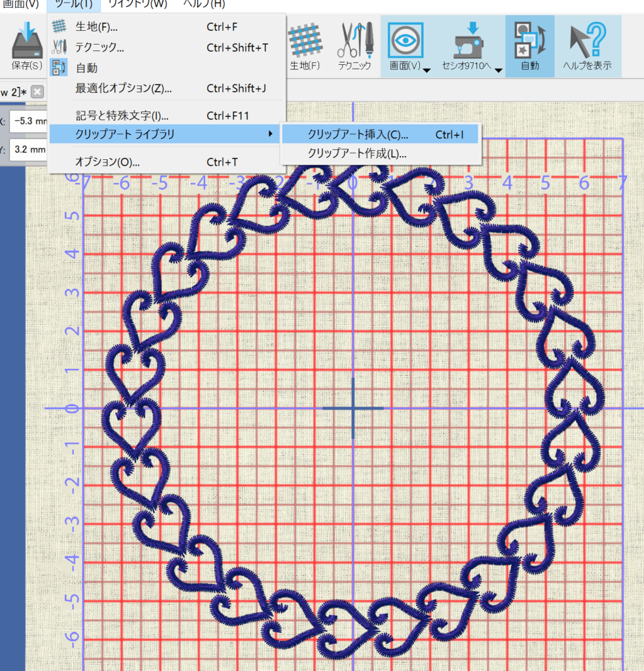The width and height of the screenshot is (644, 671).
Task: Expand the 画面(V) toolbar dropdown arrow
Action: point(426,70)
